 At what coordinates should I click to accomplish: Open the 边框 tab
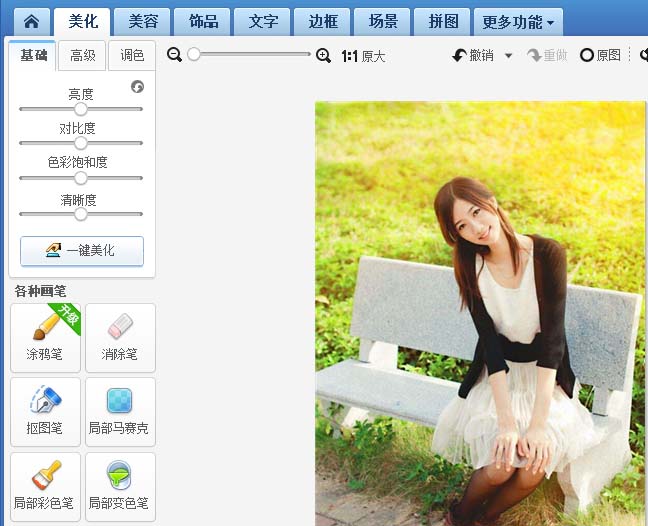pos(323,21)
